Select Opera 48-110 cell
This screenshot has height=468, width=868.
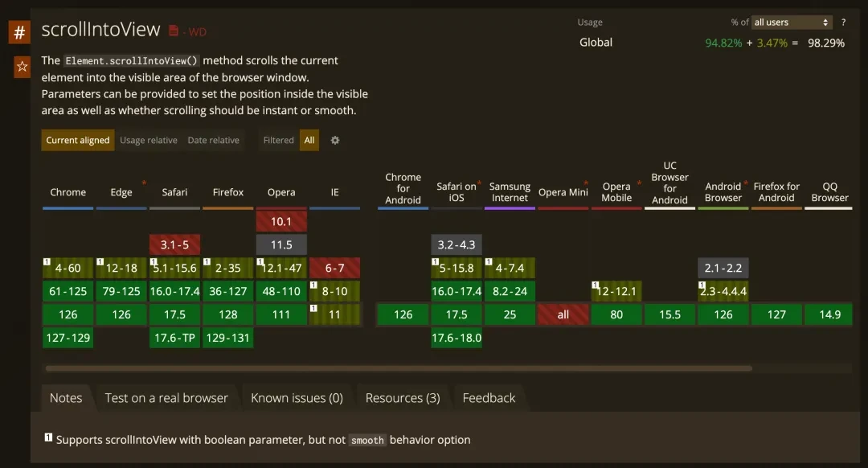[x=281, y=291]
